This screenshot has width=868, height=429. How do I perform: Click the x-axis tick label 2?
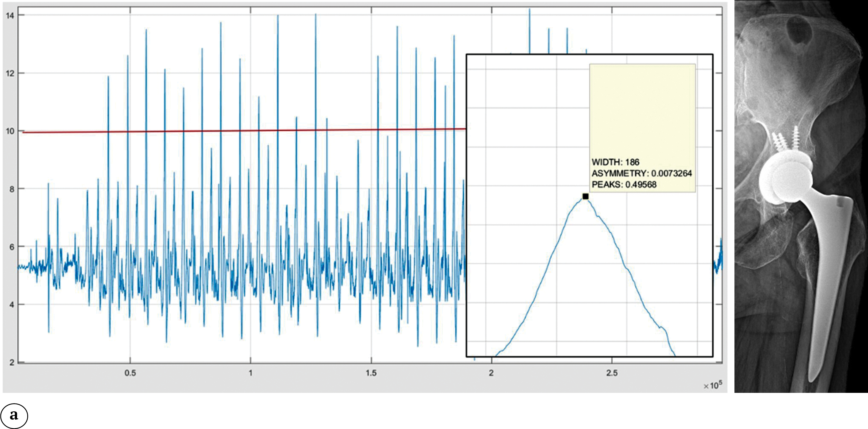[491, 373]
